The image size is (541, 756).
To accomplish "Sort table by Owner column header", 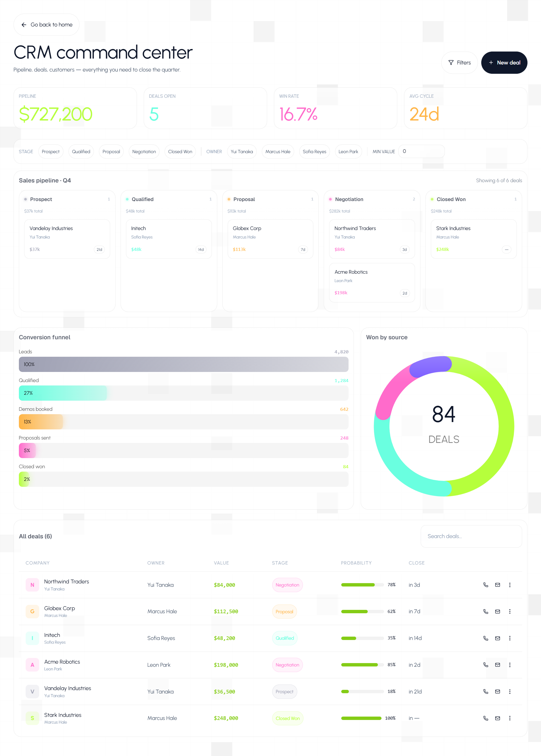I will pos(156,563).
